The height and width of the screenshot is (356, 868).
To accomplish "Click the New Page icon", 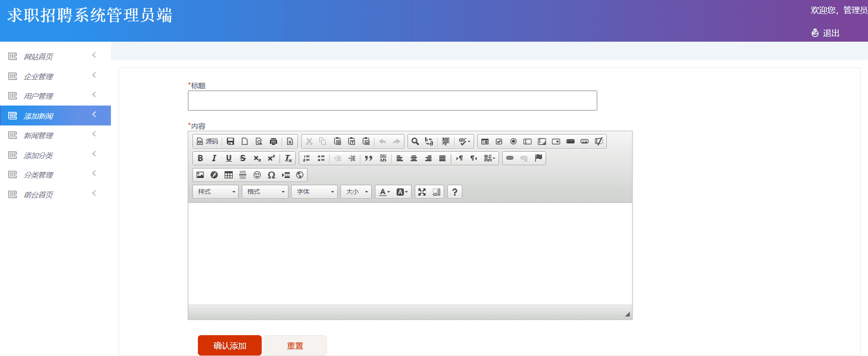I will (x=245, y=141).
